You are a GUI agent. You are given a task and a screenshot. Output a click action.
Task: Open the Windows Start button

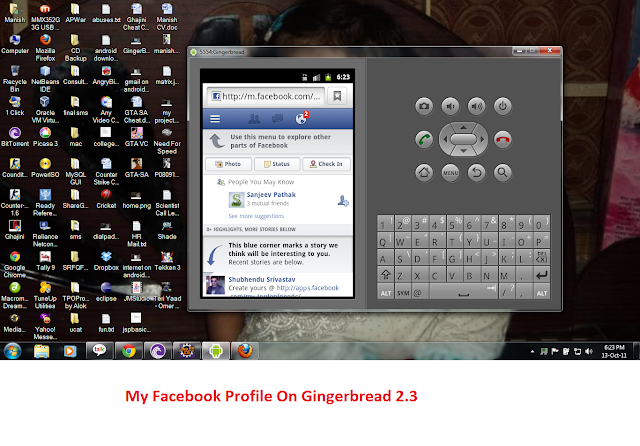[x=12, y=351]
